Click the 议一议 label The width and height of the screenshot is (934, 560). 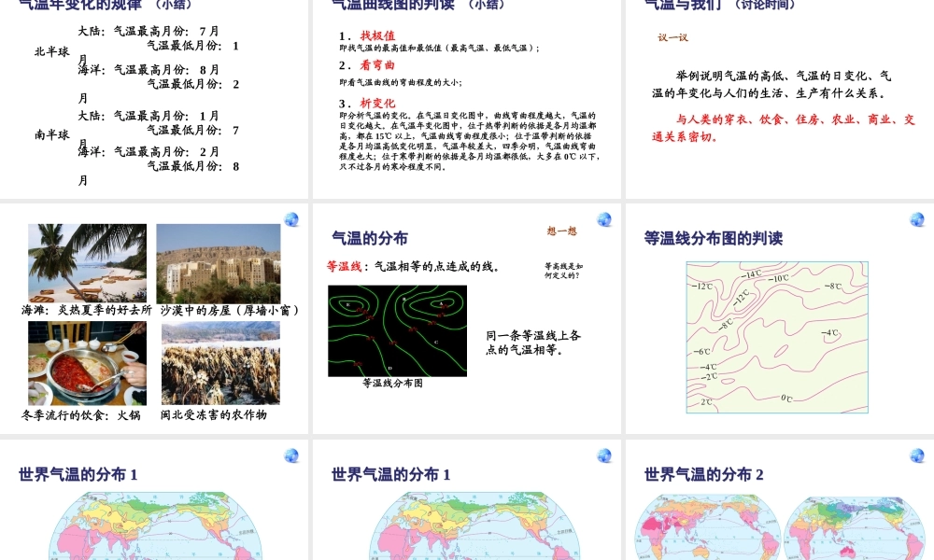(x=673, y=37)
